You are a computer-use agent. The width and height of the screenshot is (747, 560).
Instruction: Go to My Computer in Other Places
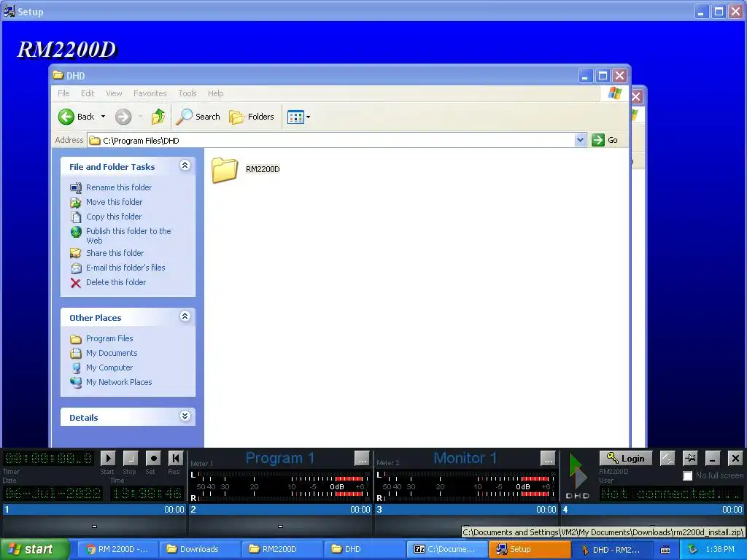click(109, 367)
